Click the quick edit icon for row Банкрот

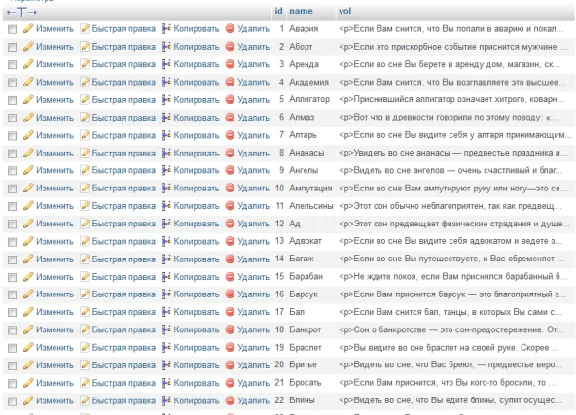click(85, 330)
